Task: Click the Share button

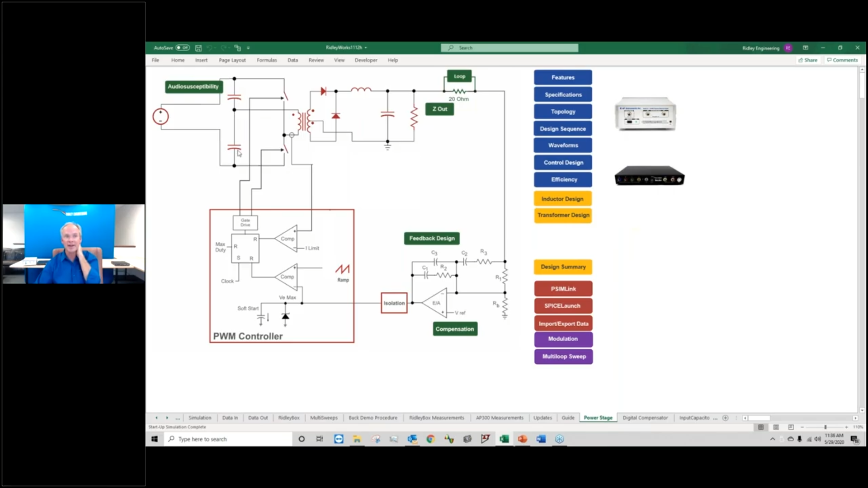Action: click(x=808, y=60)
